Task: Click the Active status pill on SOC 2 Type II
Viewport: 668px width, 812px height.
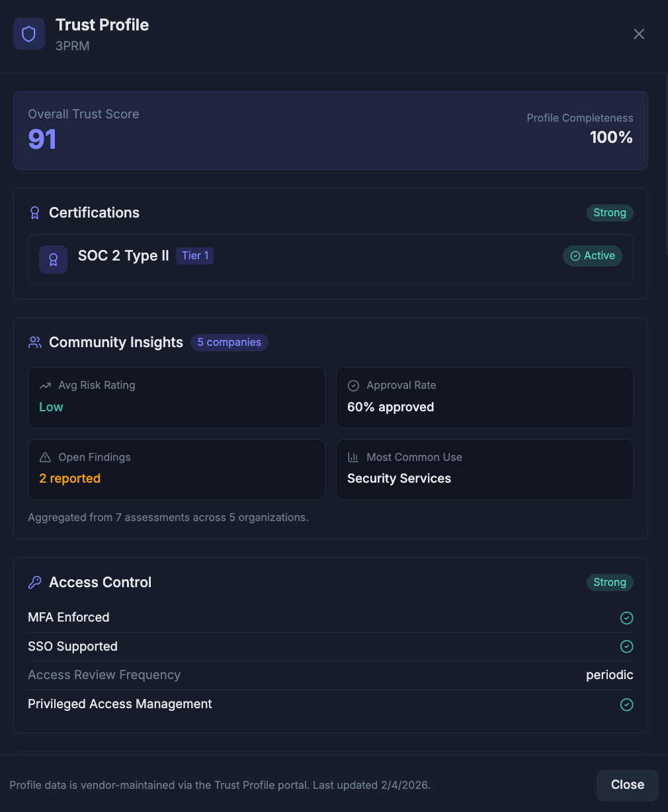Action: (592, 256)
